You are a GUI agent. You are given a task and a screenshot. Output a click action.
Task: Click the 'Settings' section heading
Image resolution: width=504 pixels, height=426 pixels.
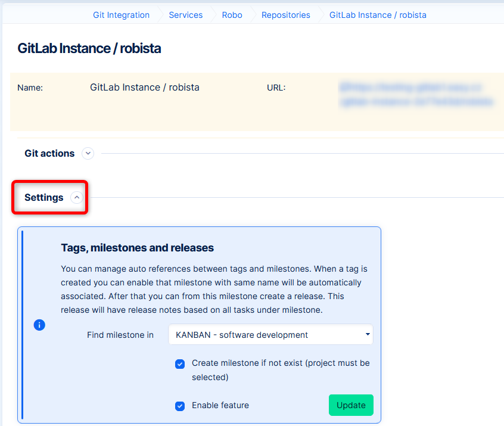pyautogui.click(x=43, y=198)
